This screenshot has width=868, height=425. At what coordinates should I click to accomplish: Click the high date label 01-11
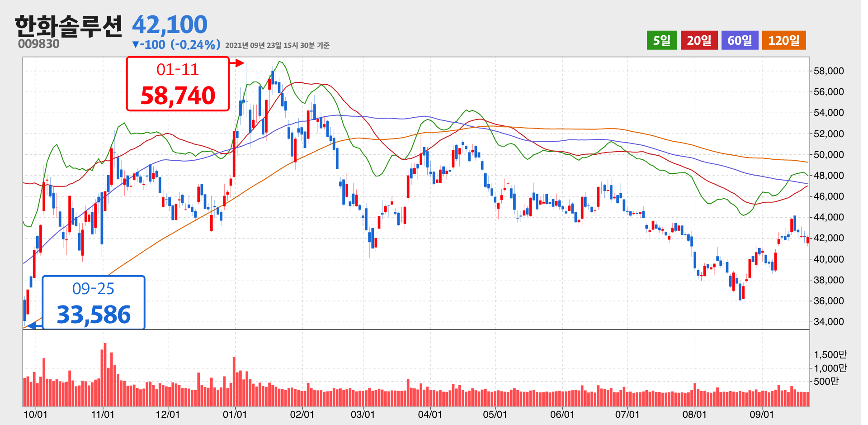pos(178,70)
